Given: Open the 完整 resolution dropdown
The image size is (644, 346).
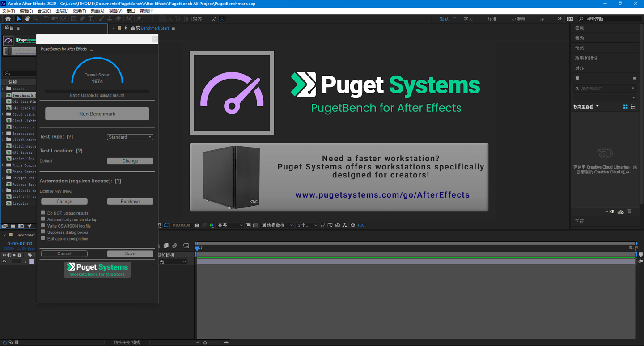Looking at the screenshot, I should point(230,225).
